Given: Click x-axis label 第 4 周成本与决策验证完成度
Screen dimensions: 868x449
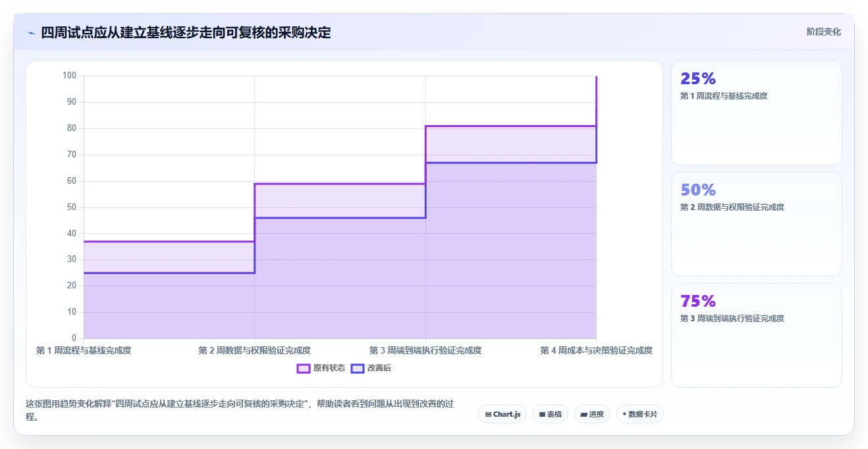Looking at the screenshot, I should pyautogui.click(x=596, y=350).
